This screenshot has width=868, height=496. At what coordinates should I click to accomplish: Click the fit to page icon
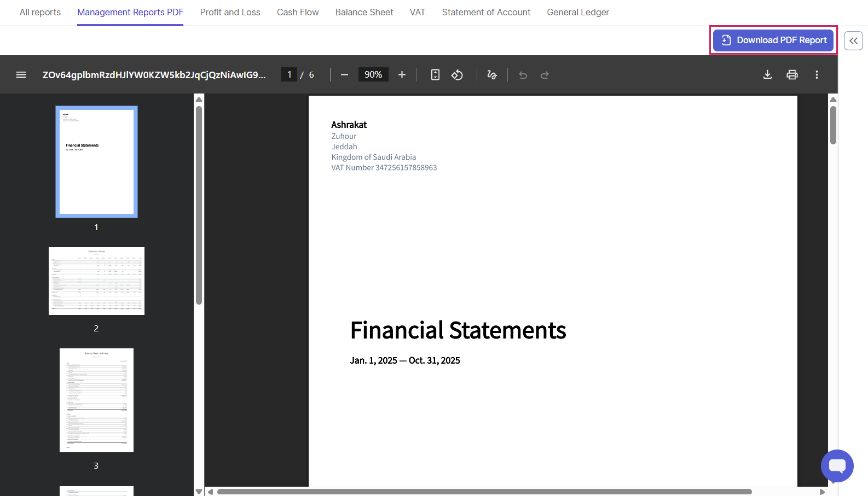[x=435, y=75]
